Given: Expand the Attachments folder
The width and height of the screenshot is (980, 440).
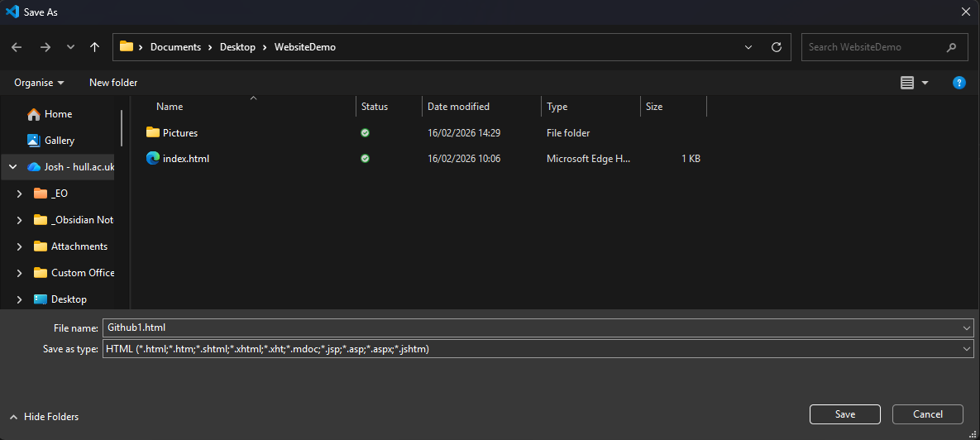Looking at the screenshot, I should pos(19,246).
